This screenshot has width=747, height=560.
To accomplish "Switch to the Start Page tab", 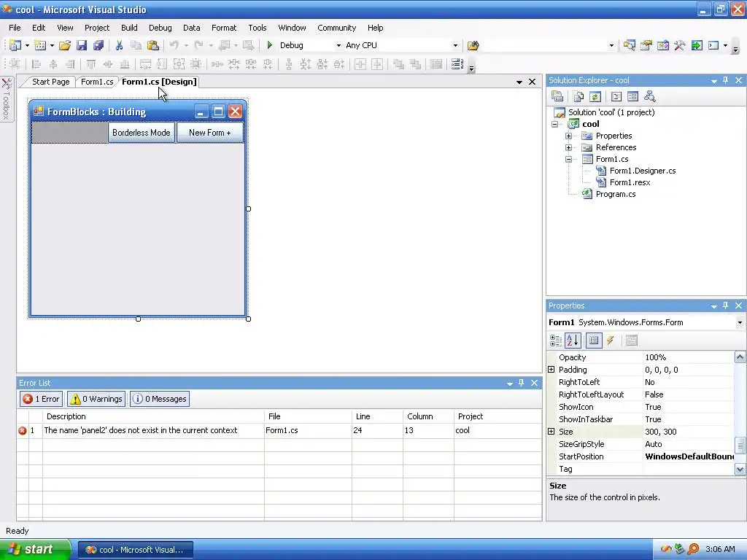I will point(50,82).
